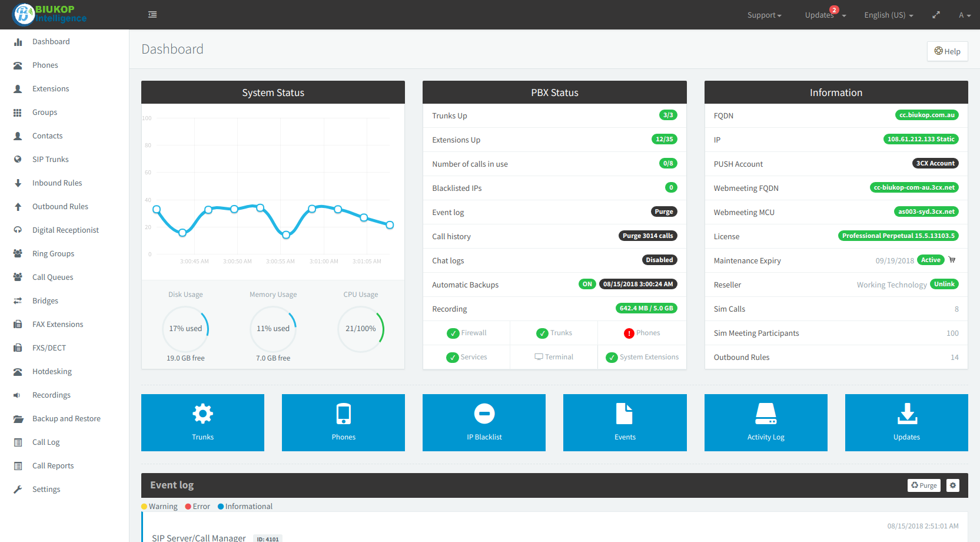Open the Events document tile
Viewport: 980px width, 542px height.
click(624, 422)
